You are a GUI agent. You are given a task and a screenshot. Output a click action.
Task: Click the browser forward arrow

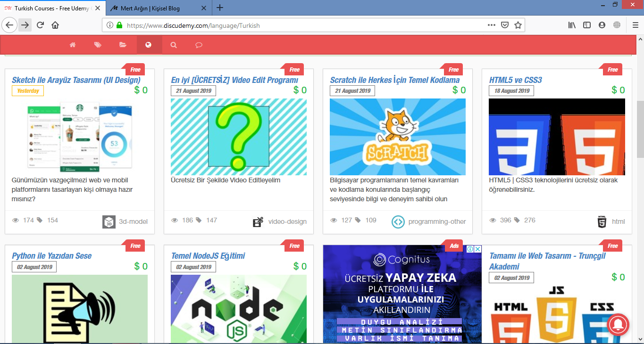click(x=25, y=25)
